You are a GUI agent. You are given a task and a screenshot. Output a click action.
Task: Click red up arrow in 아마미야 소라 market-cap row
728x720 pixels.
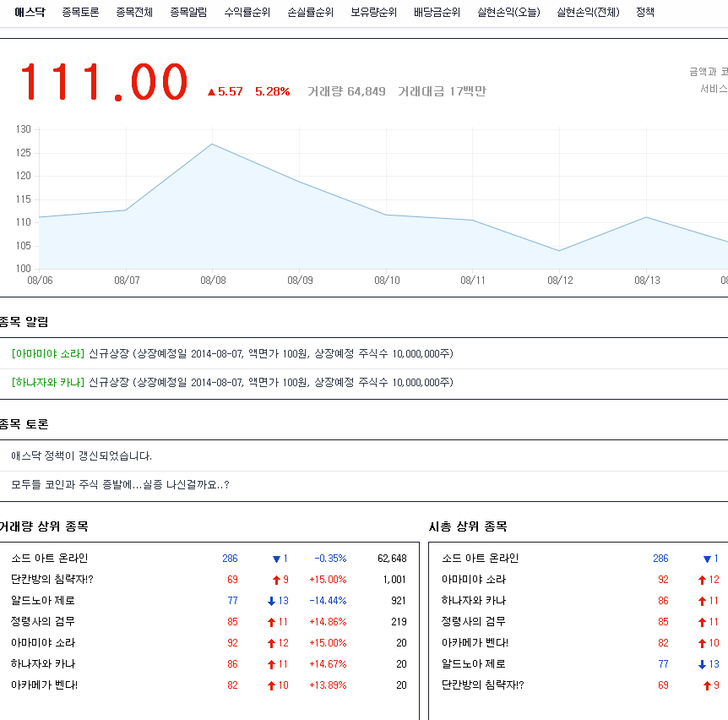702,580
